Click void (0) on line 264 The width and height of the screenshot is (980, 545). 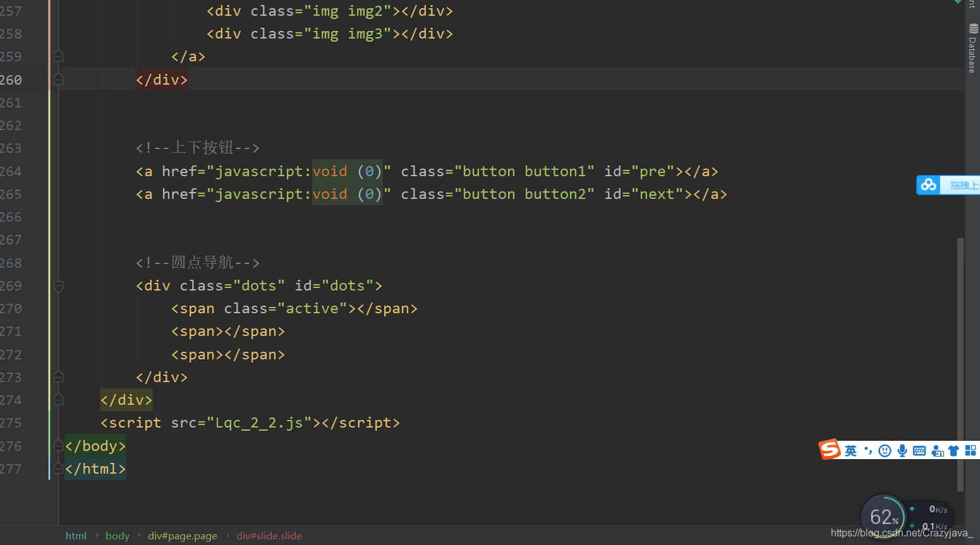click(348, 171)
